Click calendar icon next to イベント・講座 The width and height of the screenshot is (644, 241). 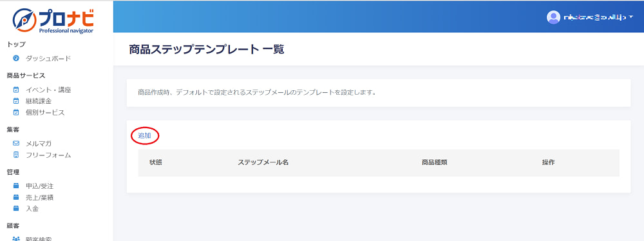pos(16,90)
